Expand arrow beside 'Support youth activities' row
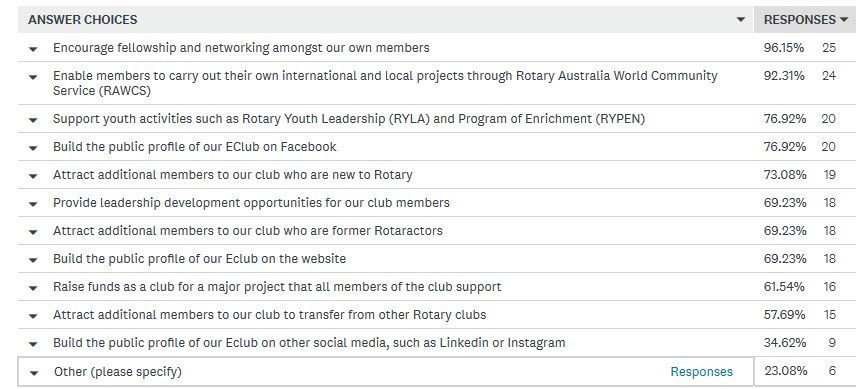 coord(33,119)
